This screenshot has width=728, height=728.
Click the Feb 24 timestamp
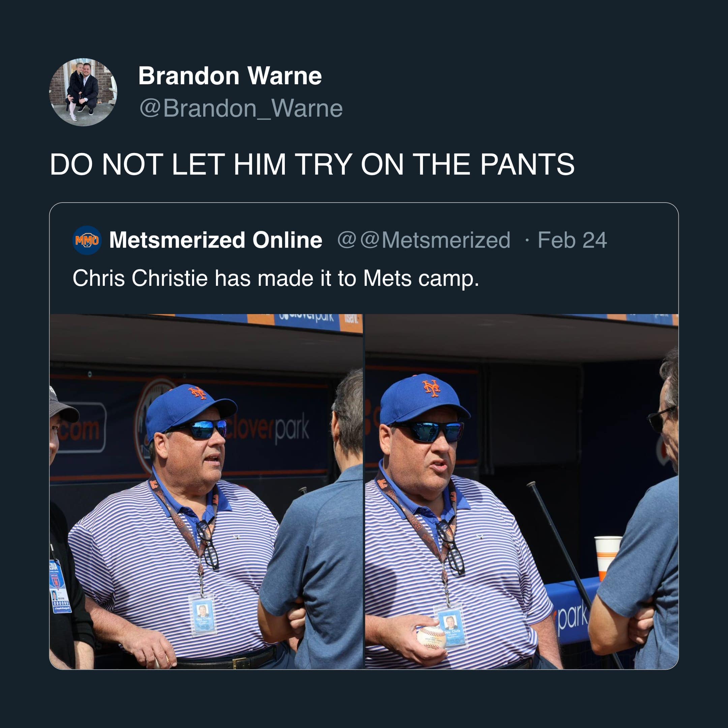tap(572, 240)
